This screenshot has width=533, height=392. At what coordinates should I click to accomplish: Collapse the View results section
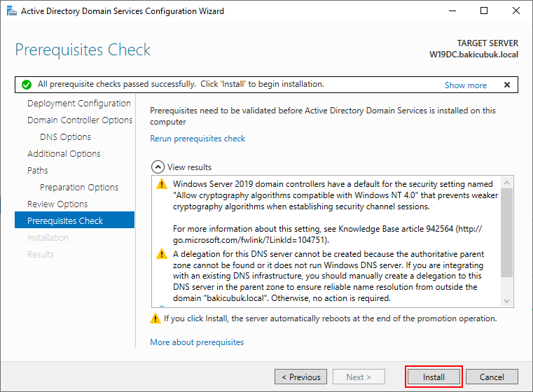(158, 167)
